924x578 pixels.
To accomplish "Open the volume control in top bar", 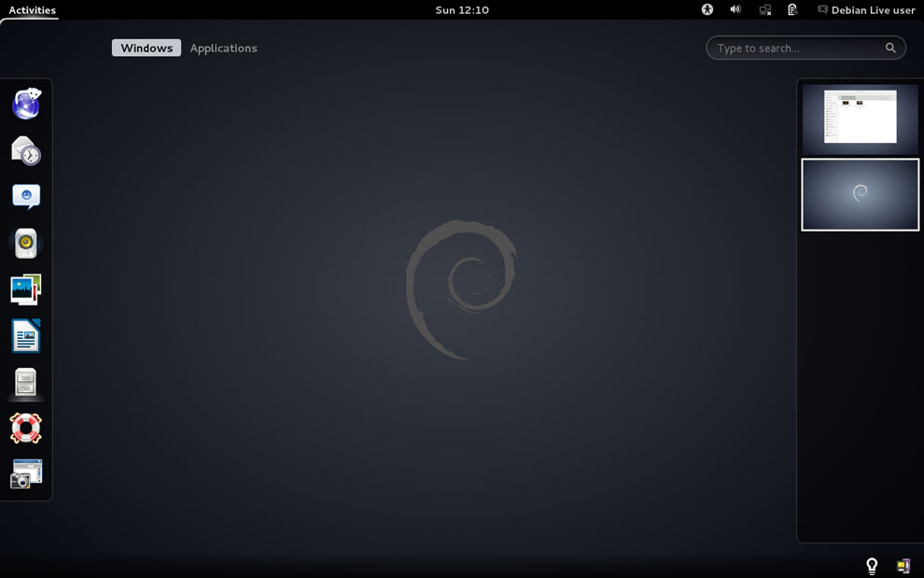I will pos(735,9).
